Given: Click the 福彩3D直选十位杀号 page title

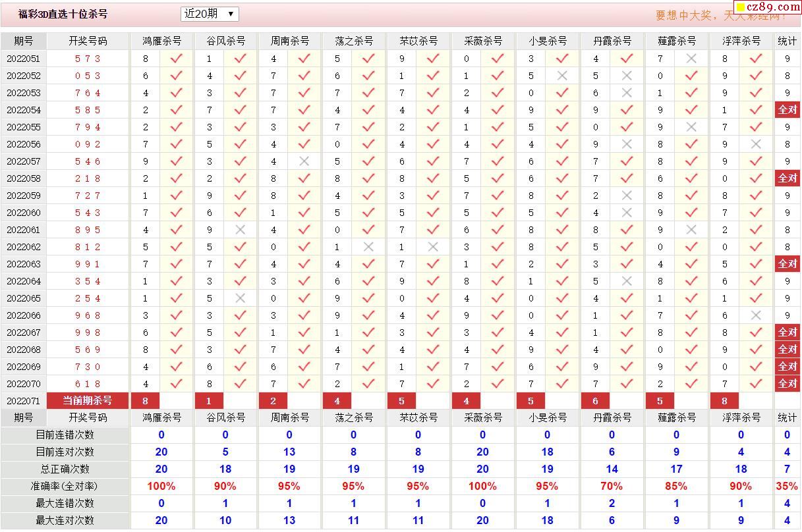Looking at the screenshot, I should [63, 14].
